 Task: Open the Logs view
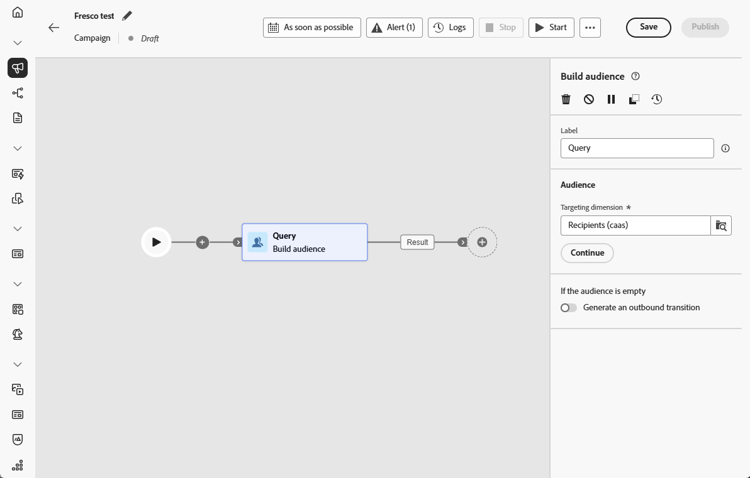click(450, 28)
